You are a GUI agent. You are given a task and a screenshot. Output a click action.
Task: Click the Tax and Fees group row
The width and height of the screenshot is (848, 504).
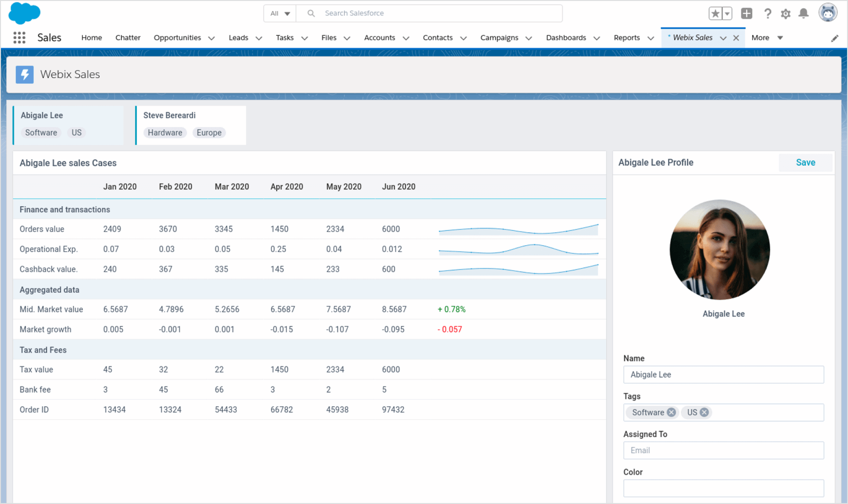[x=309, y=350]
